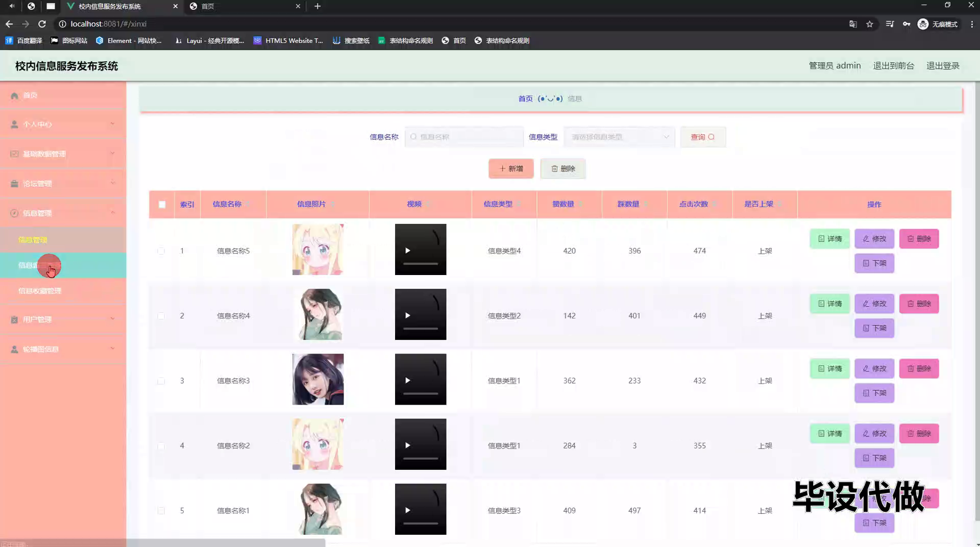This screenshot has width=980, height=547.
Task: Open the Element bookmark
Action: point(129,40)
